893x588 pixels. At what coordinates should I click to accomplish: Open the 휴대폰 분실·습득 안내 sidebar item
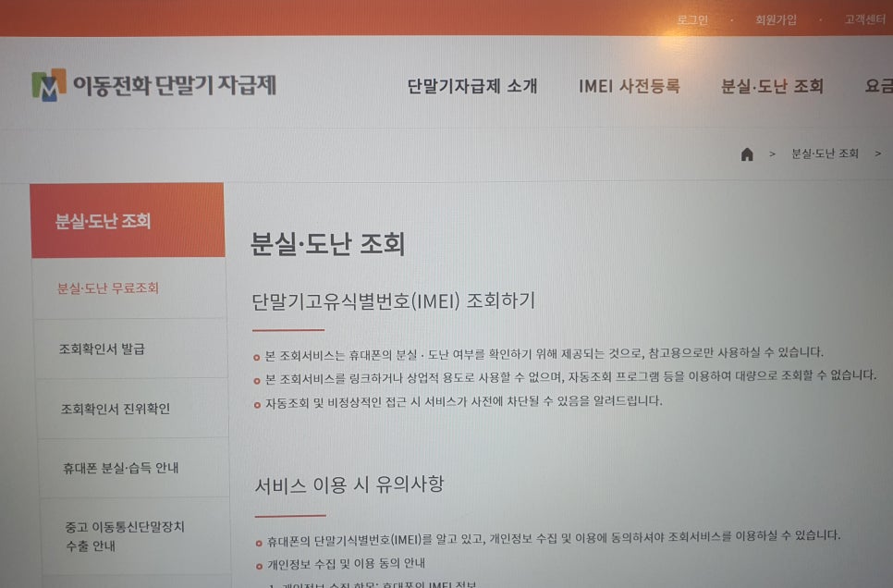click(121, 468)
